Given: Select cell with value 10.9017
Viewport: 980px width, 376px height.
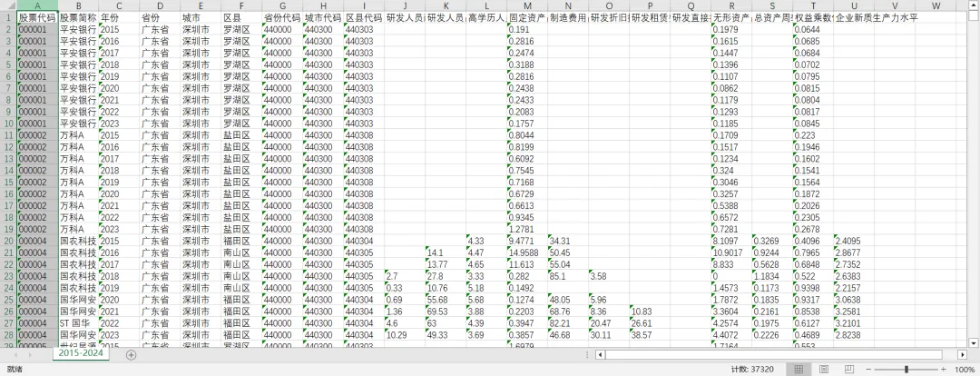Looking at the screenshot, I should pyautogui.click(x=731, y=252).
